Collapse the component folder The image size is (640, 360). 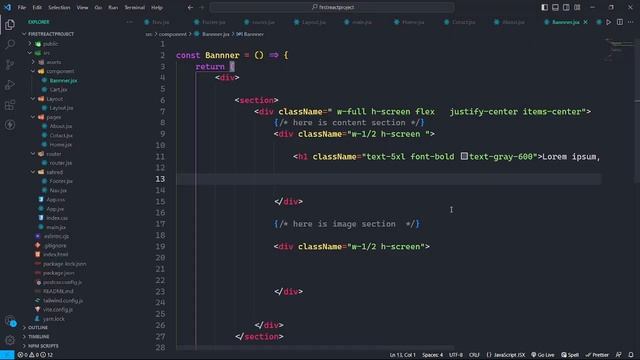tap(33, 71)
